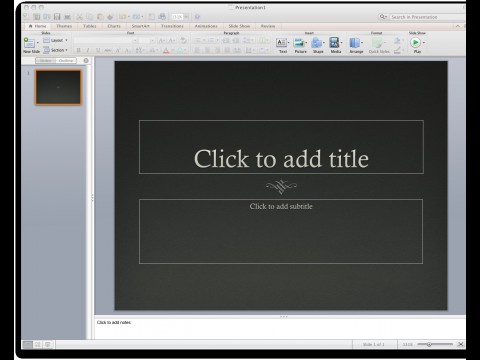Toggle Bold formatting
The height and width of the screenshot is (360, 480).
pyautogui.click(x=79, y=50)
